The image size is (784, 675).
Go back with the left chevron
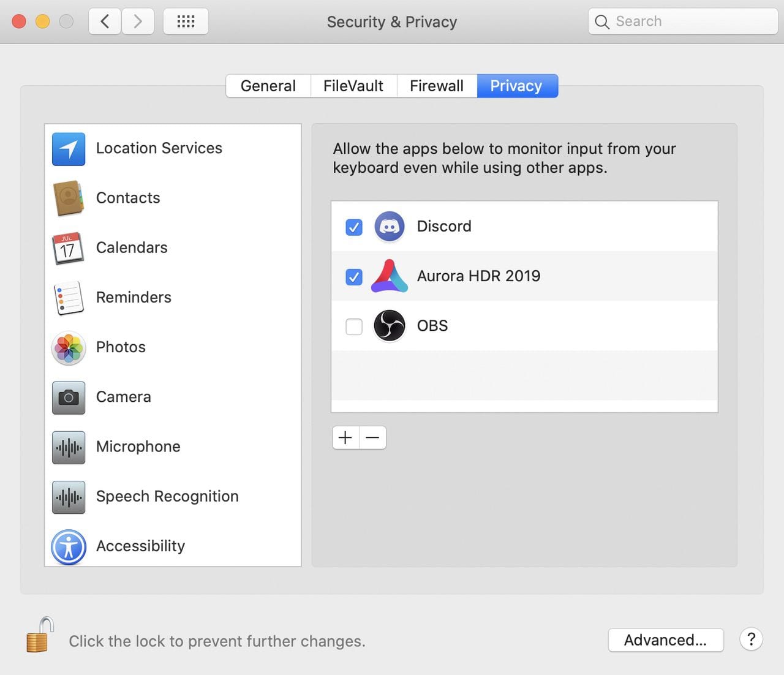105,21
